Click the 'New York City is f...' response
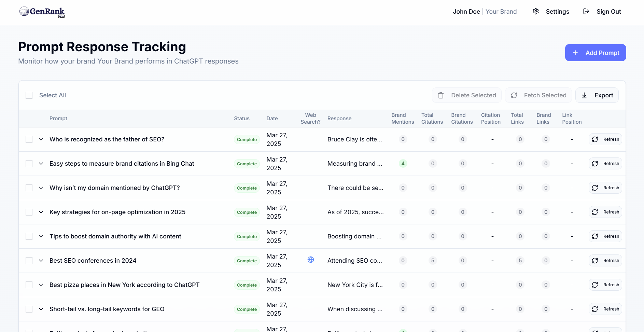 (x=355, y=285)
